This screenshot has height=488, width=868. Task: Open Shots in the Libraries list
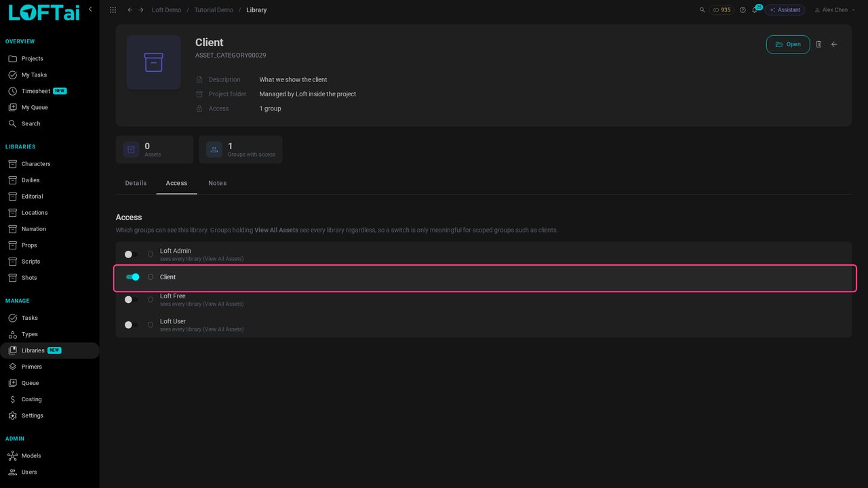(50, 278)
